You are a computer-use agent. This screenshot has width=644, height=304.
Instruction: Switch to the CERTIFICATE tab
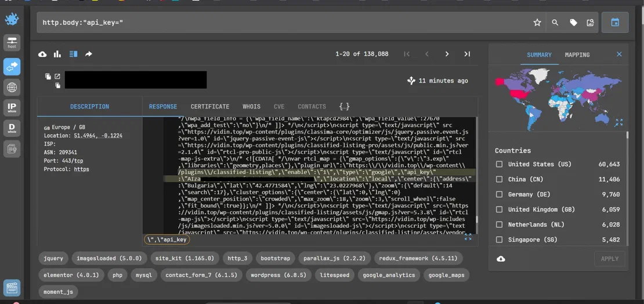[x=210, y=106]
